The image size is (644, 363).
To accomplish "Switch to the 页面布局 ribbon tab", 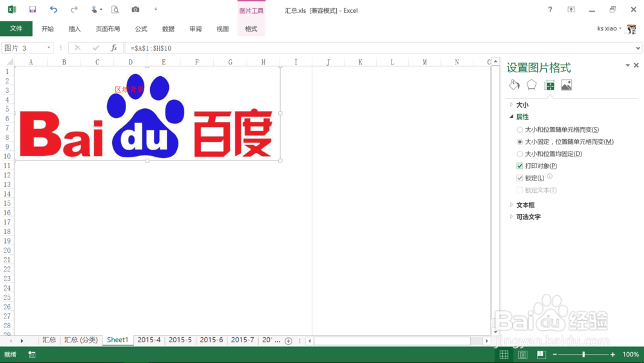I will coord(108,29).
